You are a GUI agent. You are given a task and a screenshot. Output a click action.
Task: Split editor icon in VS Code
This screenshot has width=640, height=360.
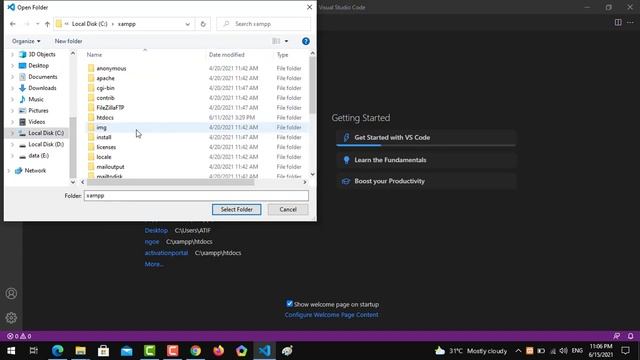[x=618, y=22]
